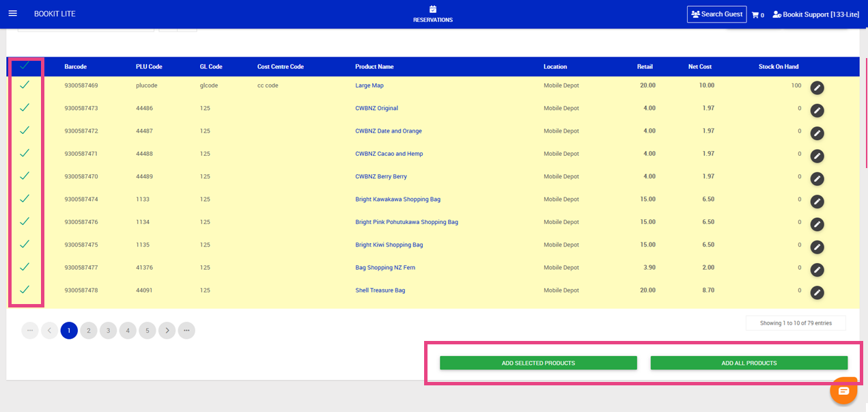This screenshot has height=412, width=868.
Task: Open CWBNZ Cacao and Hemp link
Action: [389, 154]
